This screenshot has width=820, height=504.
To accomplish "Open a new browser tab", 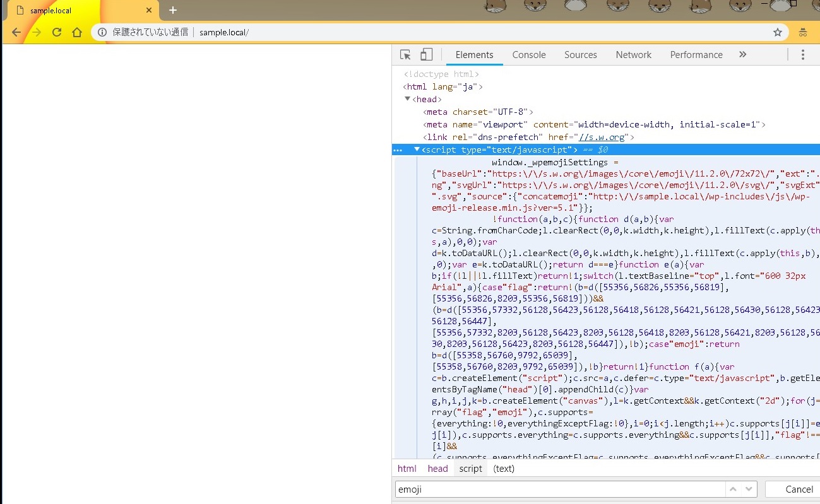I will pos(173,10).
